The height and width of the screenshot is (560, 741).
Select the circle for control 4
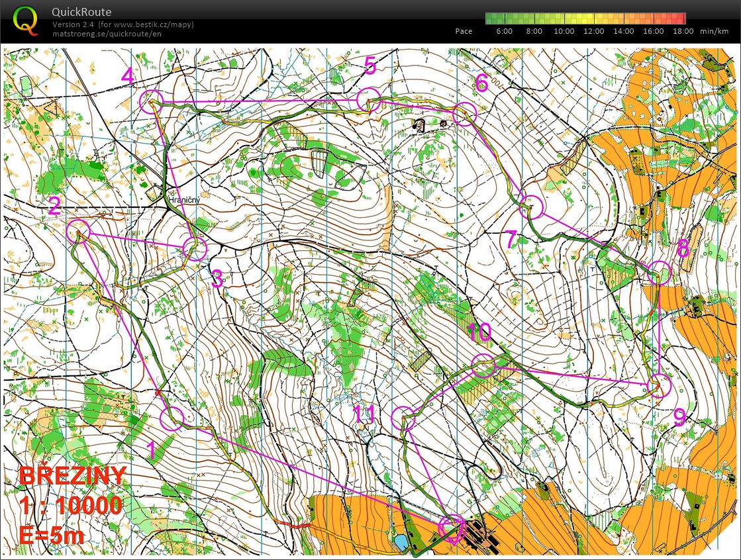(x=152, y=101)
